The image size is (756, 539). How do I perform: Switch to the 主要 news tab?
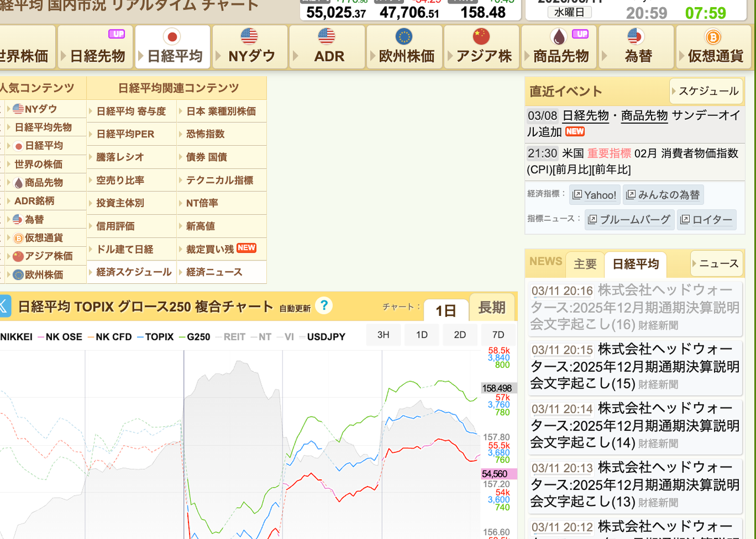pyautogui.click(x=585, y=264)
